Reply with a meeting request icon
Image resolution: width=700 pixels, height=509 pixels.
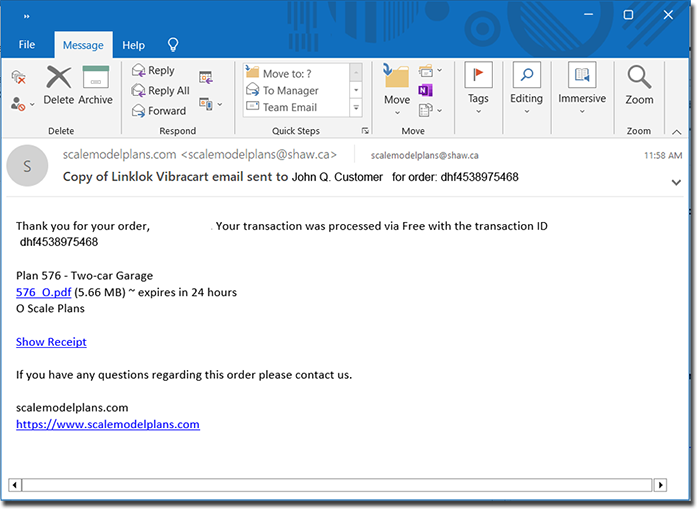coord(206,77)
